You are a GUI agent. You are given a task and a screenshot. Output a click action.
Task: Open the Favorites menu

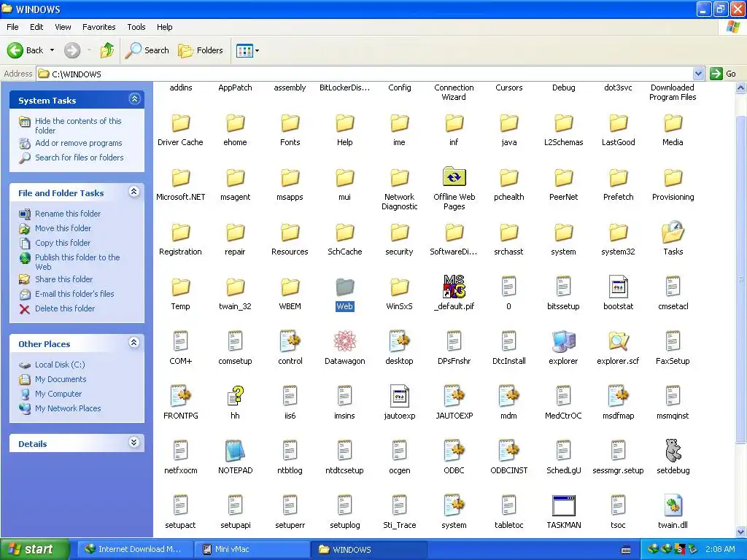click(99, 27)
